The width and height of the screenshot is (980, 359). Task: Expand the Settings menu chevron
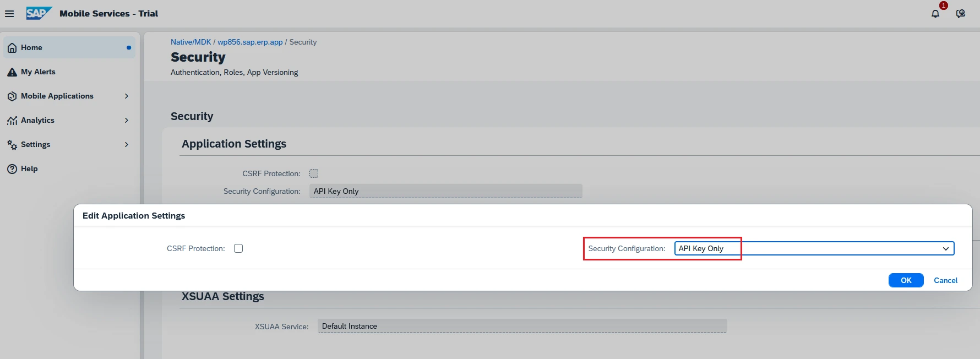127,145
